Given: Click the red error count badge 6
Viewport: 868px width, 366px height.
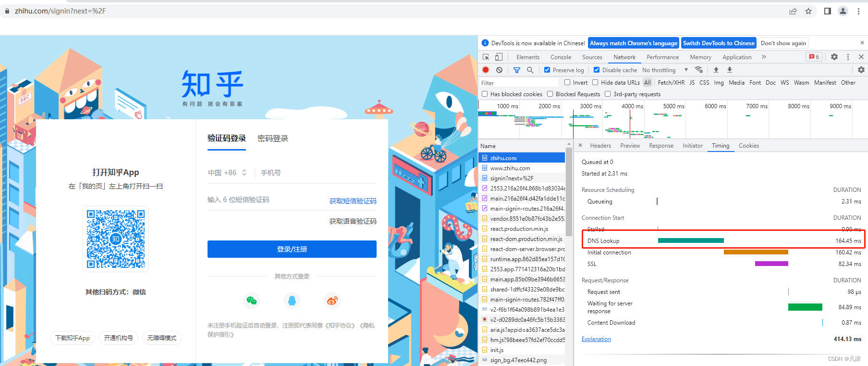Looking at the screenshot, I should tap(814, 57).
